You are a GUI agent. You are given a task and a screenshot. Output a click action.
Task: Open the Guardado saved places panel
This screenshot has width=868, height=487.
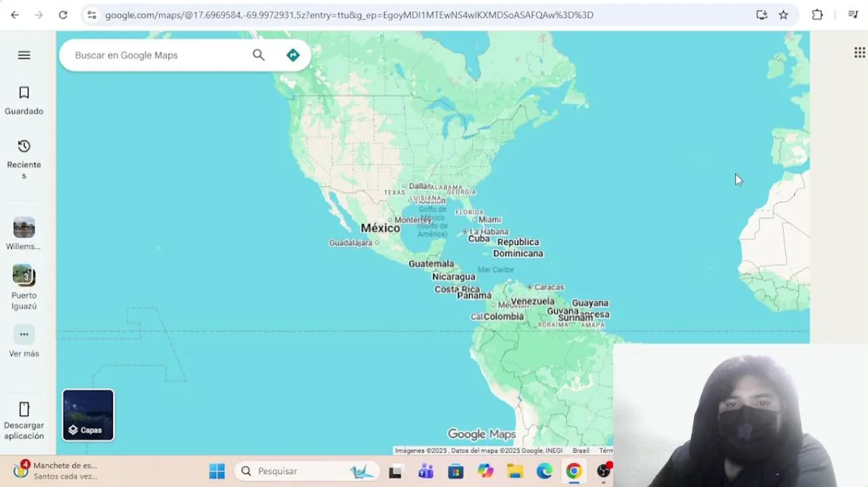click(24, 100)
